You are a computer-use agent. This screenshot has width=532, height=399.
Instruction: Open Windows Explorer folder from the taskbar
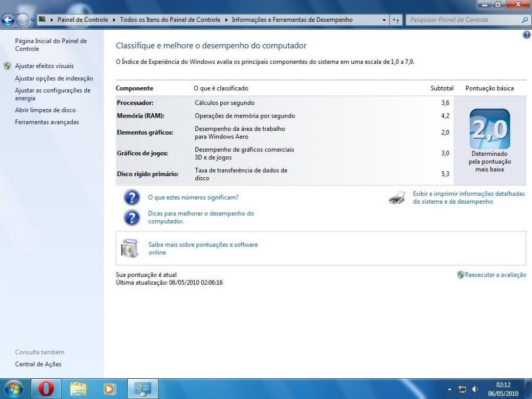click(x=78, y=389)
